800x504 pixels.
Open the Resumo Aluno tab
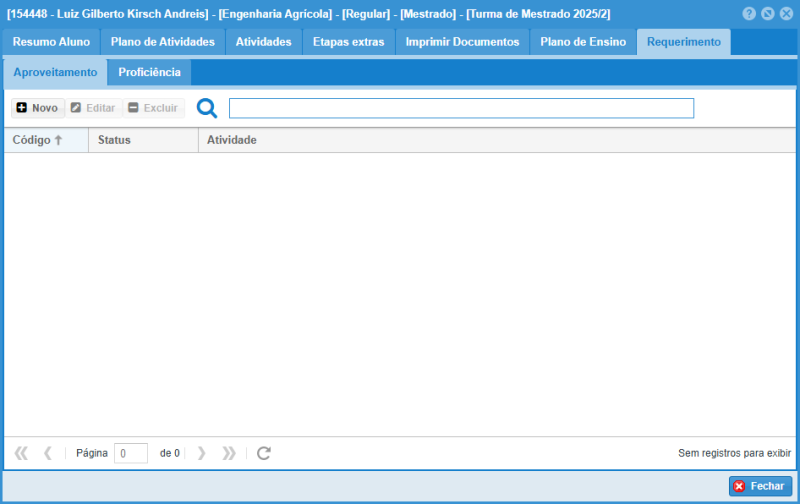pyautogui.click(x=51, y=42)
